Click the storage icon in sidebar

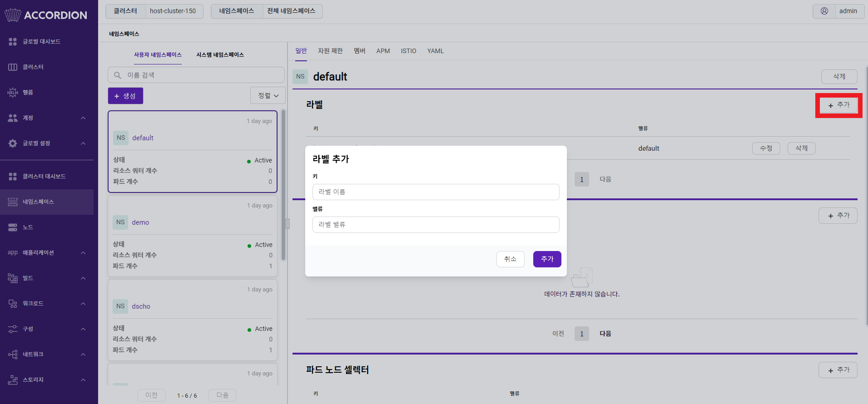13,380
